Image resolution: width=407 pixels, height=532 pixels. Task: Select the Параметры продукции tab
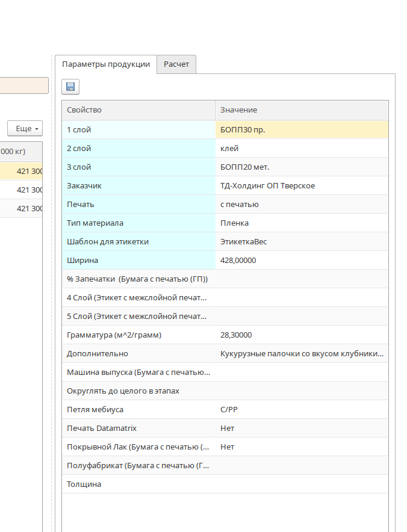pyautogui.click(x=106, y=64)
